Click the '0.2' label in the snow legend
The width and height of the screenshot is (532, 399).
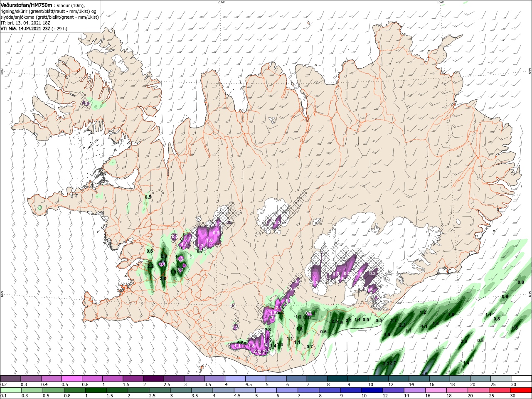[4, 384]
